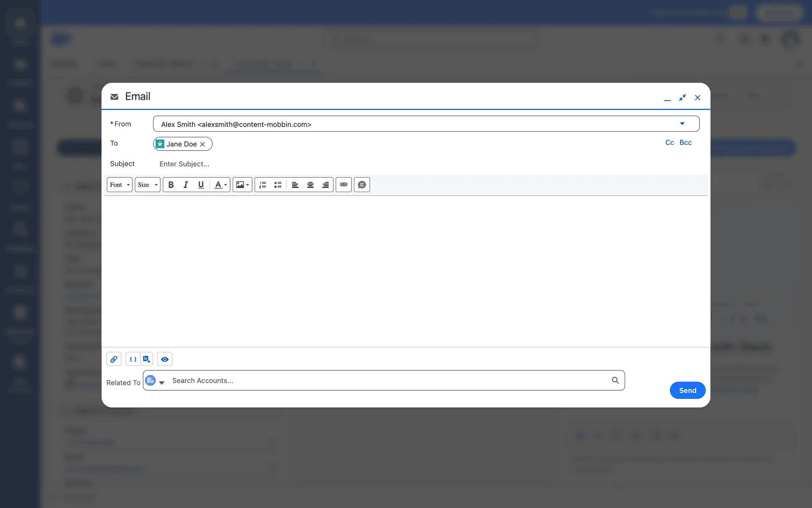Open the Related To object type selector
812x508 pixels.
tap(155, 381)
